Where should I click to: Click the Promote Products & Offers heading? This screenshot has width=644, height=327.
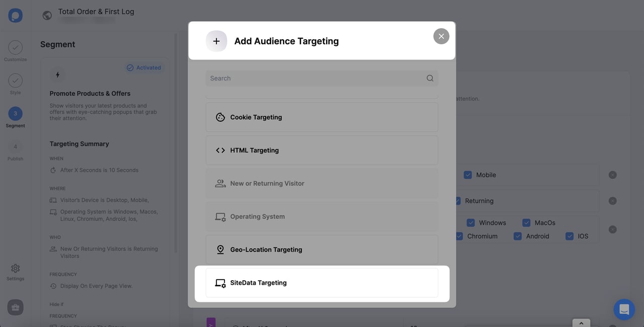[90, 94]
